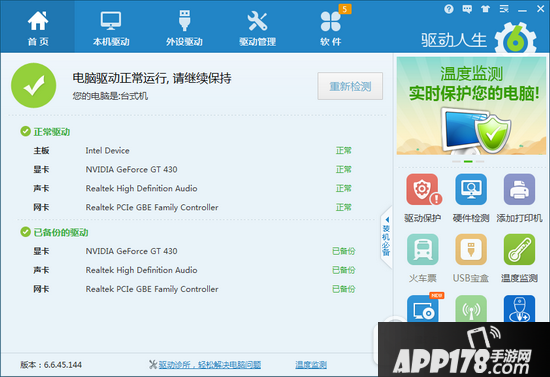Click the monitor icon with NEW badge

(423, 308)
